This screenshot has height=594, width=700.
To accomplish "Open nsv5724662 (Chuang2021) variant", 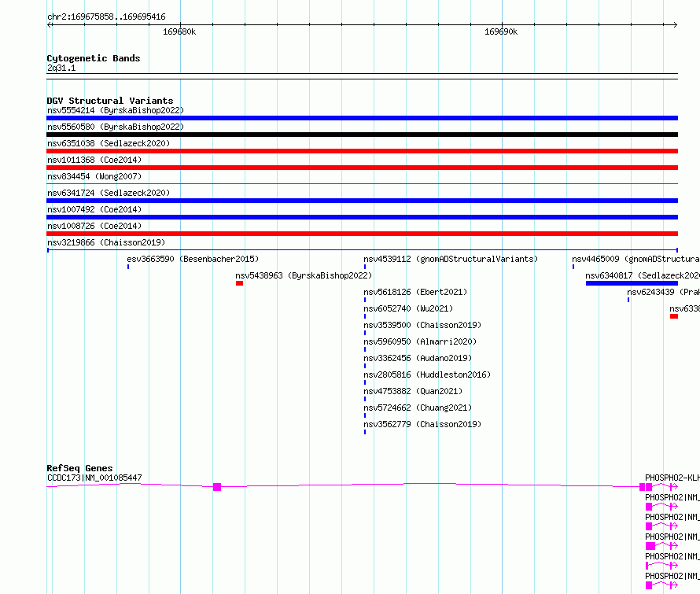I will 418,408.
